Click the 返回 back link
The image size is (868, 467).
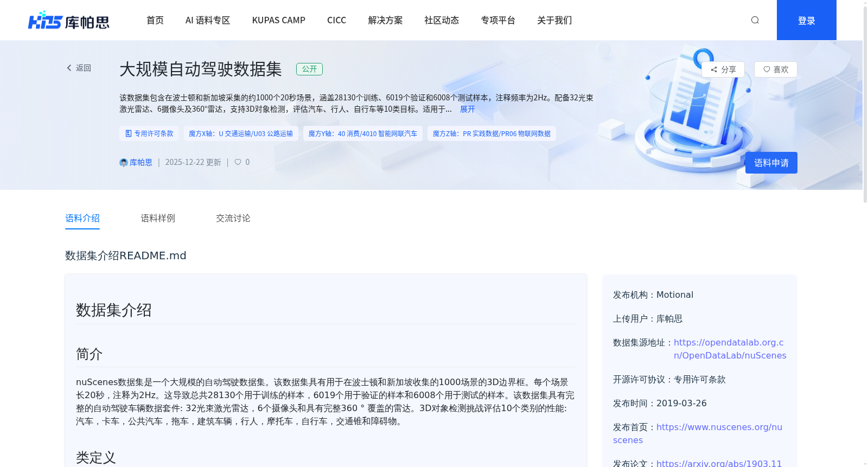coord(84,68)
